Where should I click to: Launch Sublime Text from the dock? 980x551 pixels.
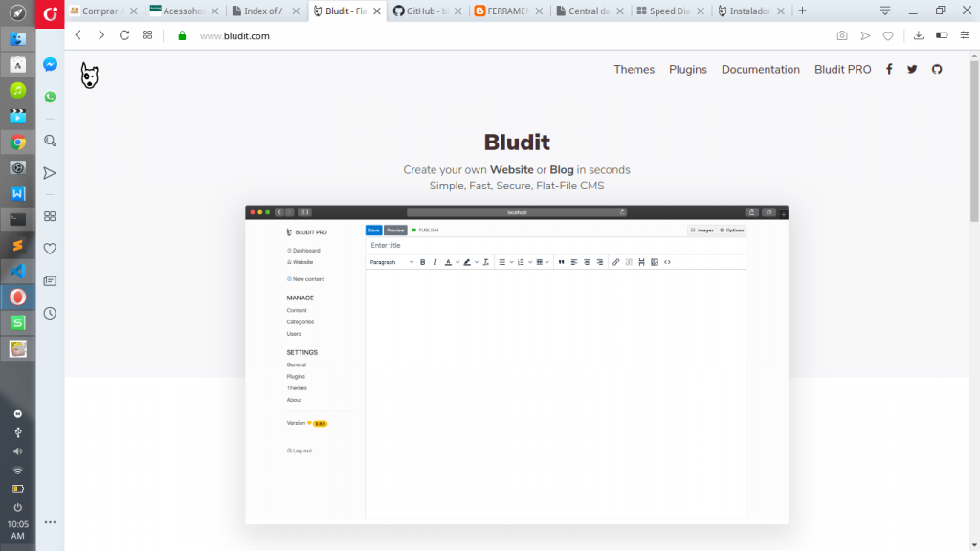(x=17, y=246)
